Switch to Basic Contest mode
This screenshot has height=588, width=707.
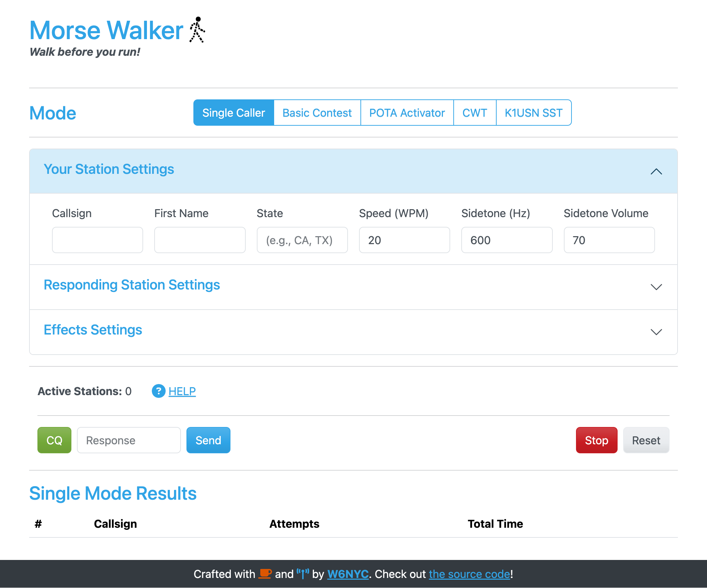click(x=317, y=113)
